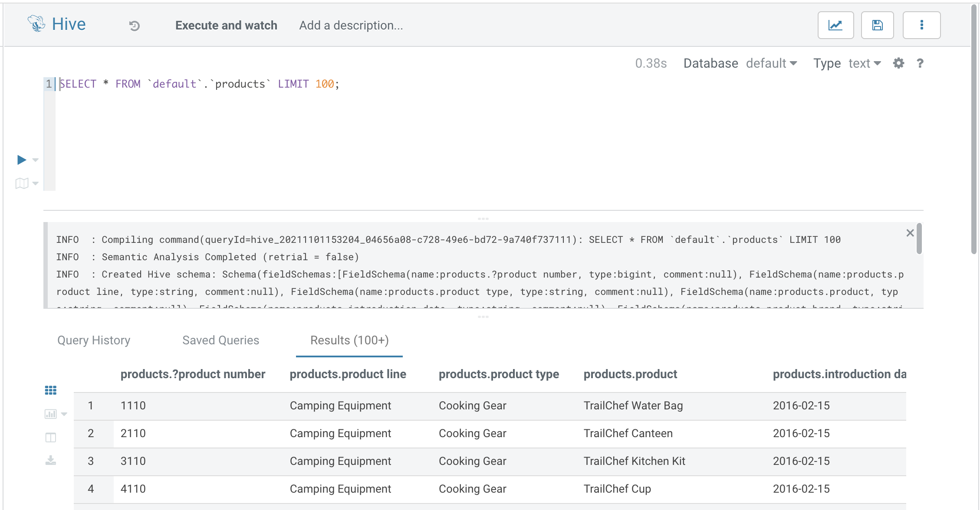Click the Hive title text
This screenshot has width=980, height=510.
(x=69, y=24)
